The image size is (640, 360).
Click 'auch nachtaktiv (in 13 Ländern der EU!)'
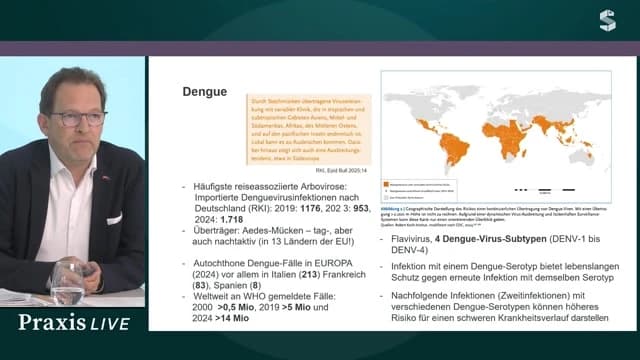coord(273,242)
